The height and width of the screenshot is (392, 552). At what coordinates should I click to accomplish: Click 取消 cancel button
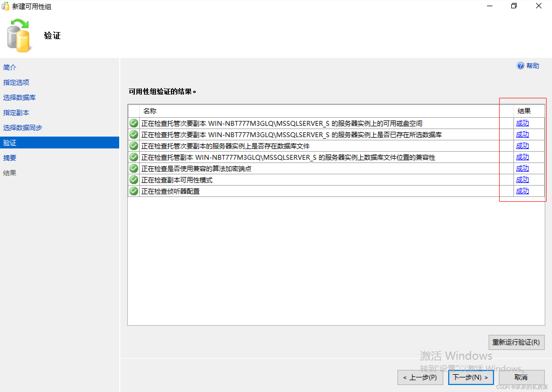522,377
